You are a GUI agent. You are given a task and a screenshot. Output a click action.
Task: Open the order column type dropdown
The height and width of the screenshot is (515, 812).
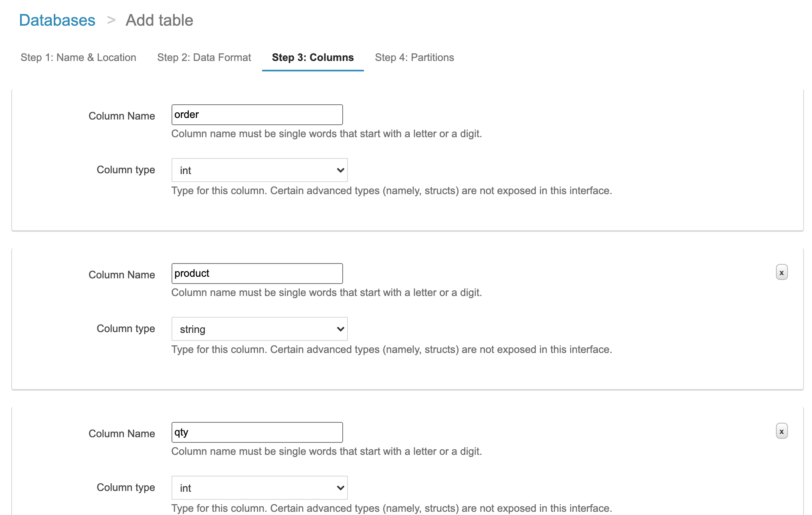tap(259, 170)
